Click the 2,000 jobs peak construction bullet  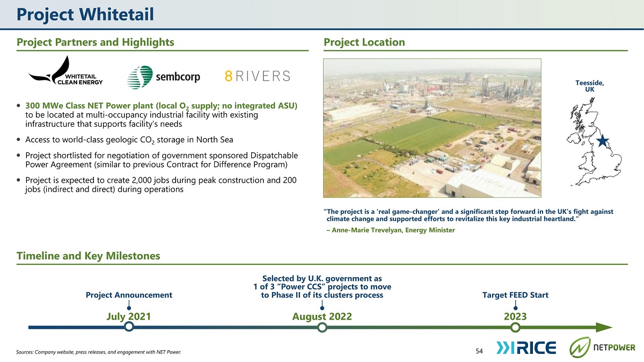pos(157,185)
